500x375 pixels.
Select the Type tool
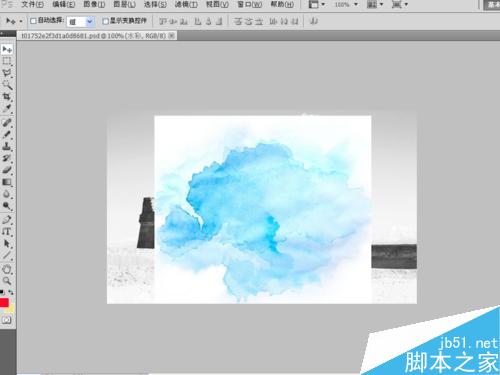(7, 231)
